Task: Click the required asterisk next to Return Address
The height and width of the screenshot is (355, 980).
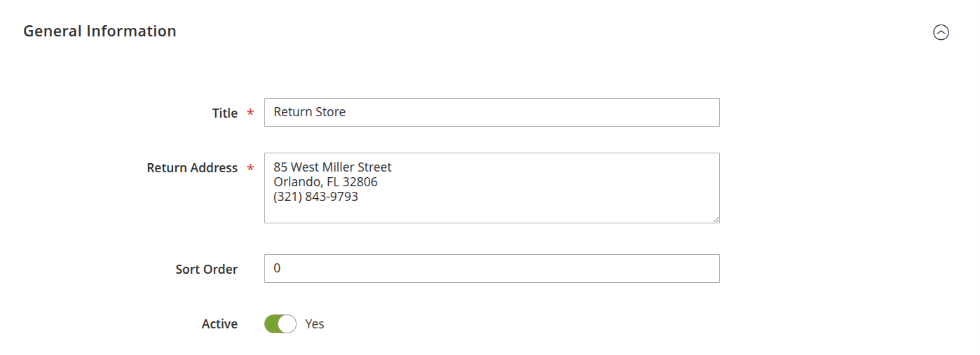Action: (250, 169)
